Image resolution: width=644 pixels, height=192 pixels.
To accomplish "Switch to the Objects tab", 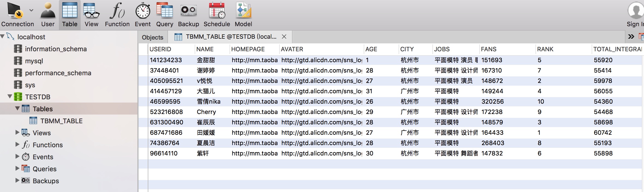I will coord(152,37).
